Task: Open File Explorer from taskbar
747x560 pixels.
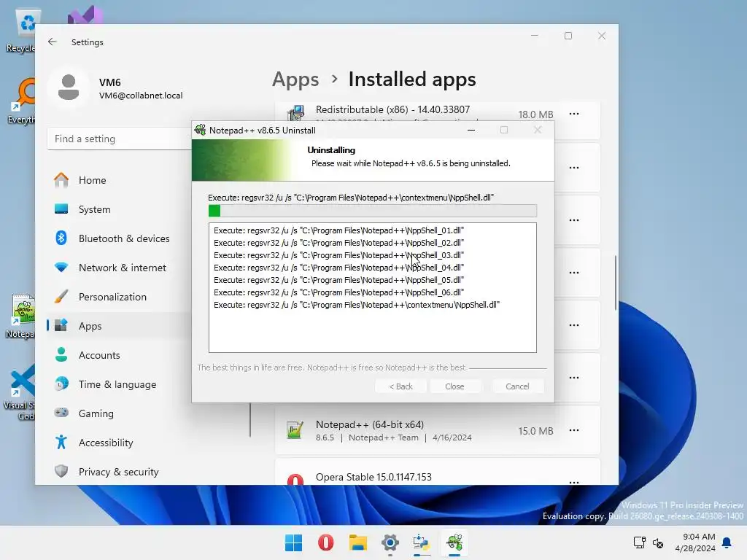Action: click(357, 542)
